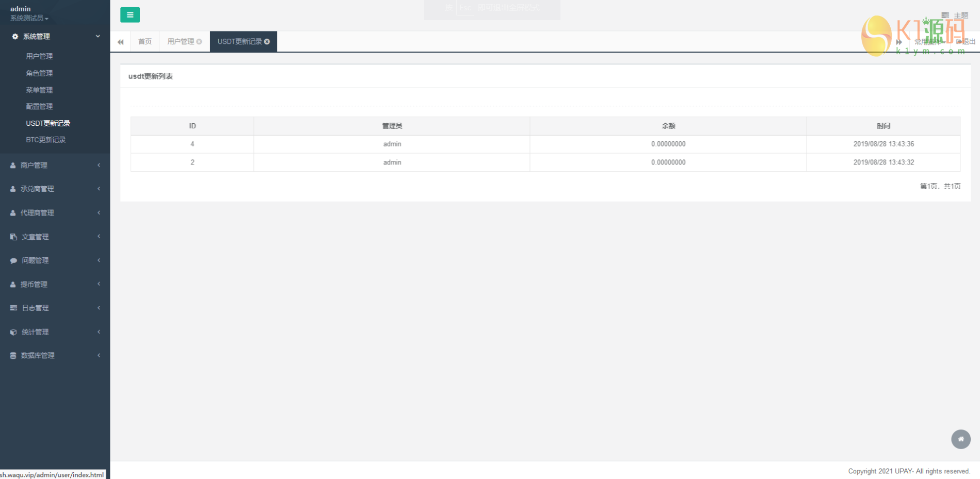Click admin in the ID 4 row
The image size is (980, 479).
pyautogui.click(x=392, y=144)
